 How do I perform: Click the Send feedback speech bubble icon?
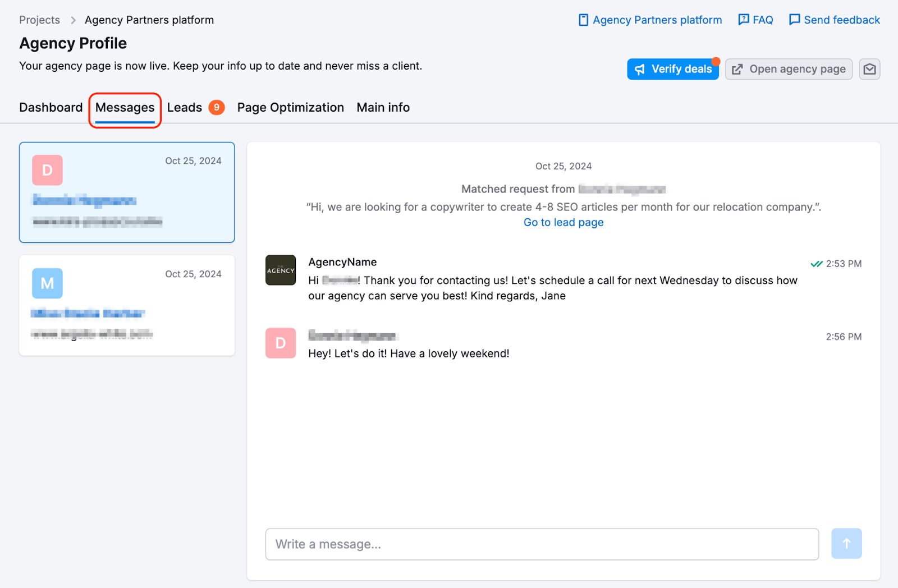(x=794, y=19)
